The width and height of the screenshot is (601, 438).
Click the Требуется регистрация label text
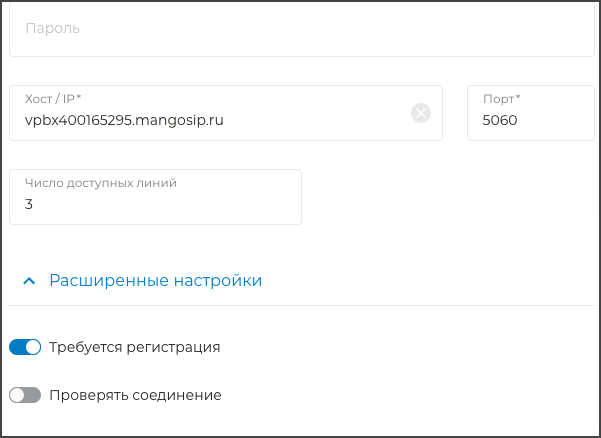tap(134, 347)
